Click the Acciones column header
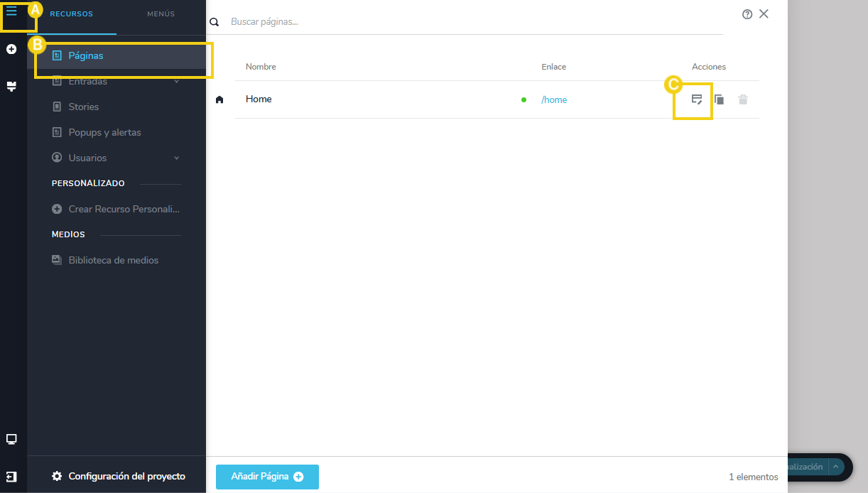868x493 pixels. click(x=709, y=67)
